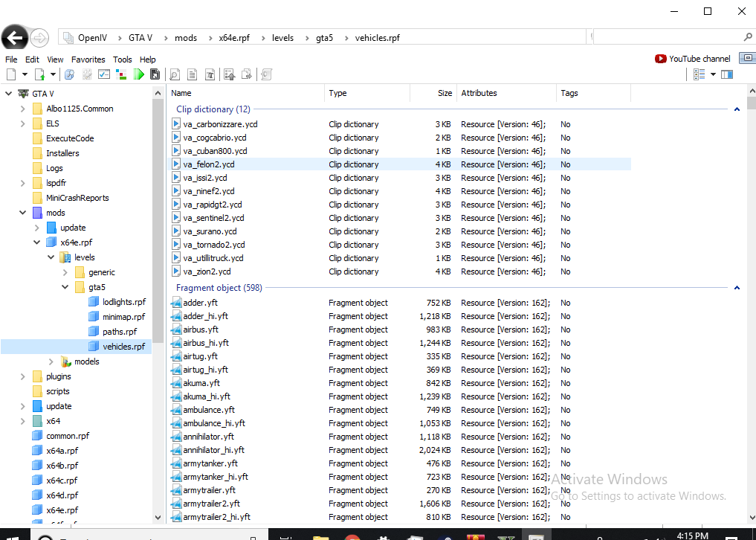756x540 pixels.
Task: Open the view mode dropdown arrow
Action: tap(713, 74)
